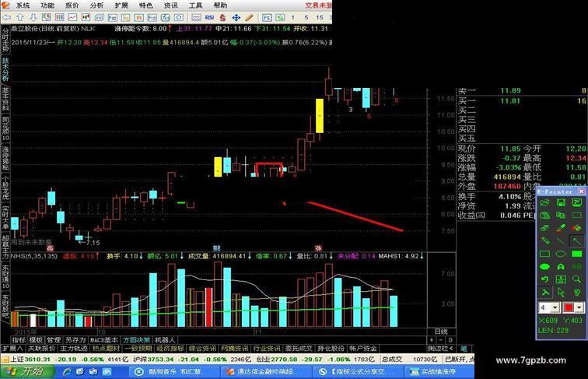Select E-Pointer hollow rectangle tool
The height and width of the screenshot is (379, 588).
click(x=545, y=254)
